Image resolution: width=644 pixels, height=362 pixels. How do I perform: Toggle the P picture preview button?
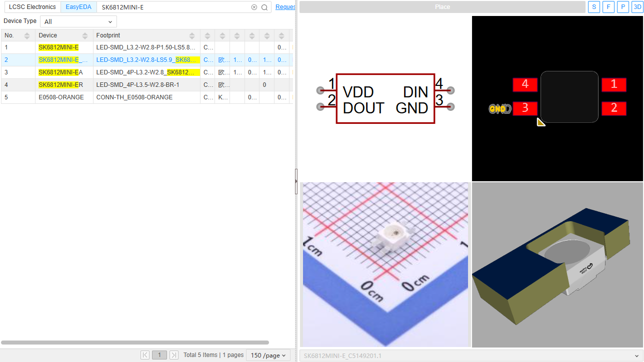[x=623, y=7]
